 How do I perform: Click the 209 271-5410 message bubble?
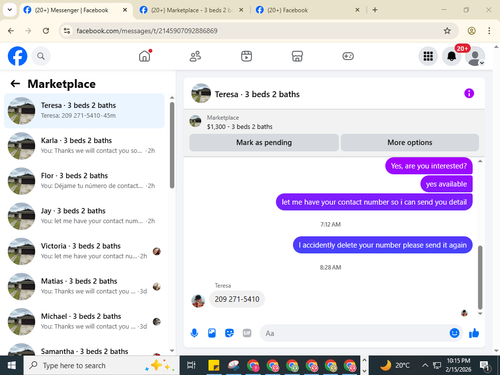(237, 299)
